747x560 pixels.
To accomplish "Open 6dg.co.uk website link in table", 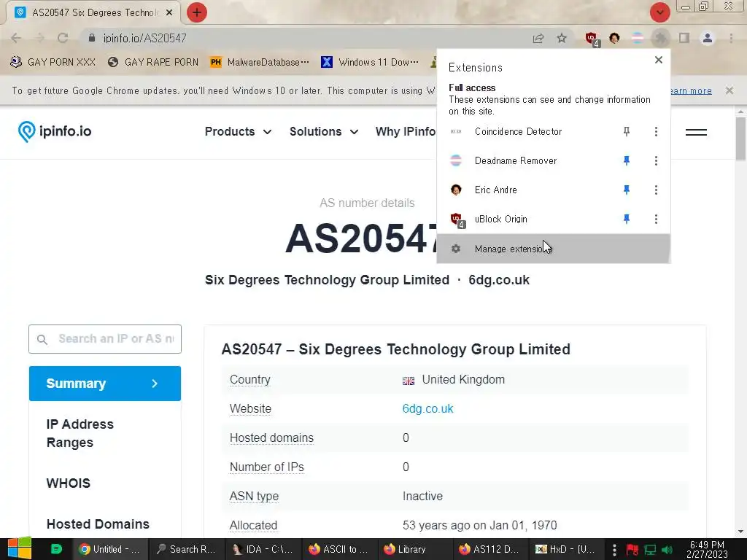I will [427, 408].
